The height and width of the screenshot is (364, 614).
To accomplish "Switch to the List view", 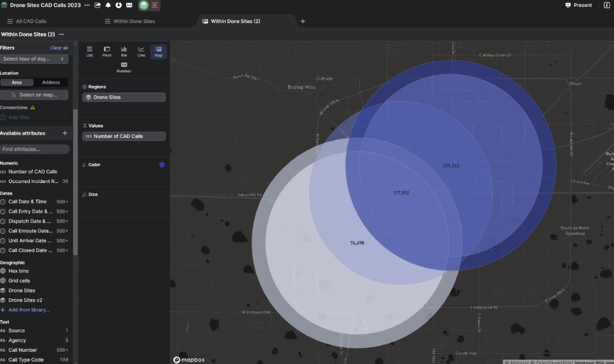I will 90,51.
